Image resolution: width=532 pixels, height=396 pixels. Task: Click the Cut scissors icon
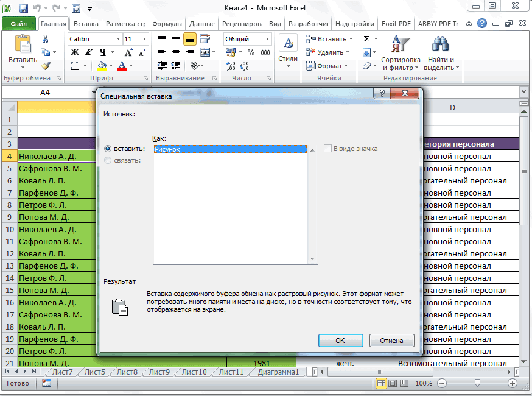46,39
